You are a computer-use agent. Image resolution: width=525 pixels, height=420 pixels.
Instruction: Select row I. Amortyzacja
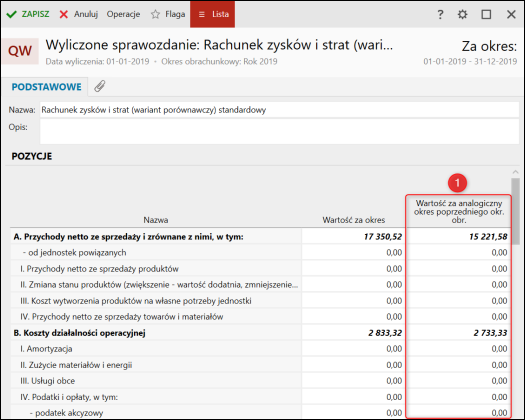156,349
